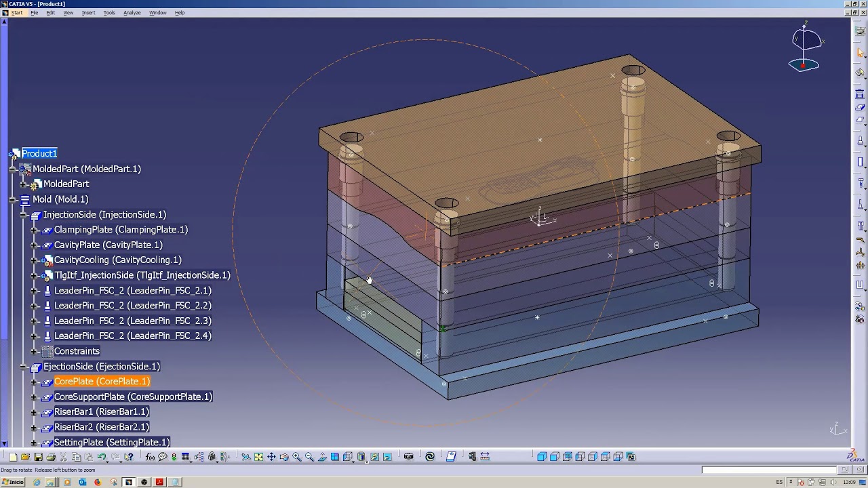Viewport: 868px width, 488px height.
Task: Select CoreSupportPlate in the specification tree
Action: click(133, 396)
